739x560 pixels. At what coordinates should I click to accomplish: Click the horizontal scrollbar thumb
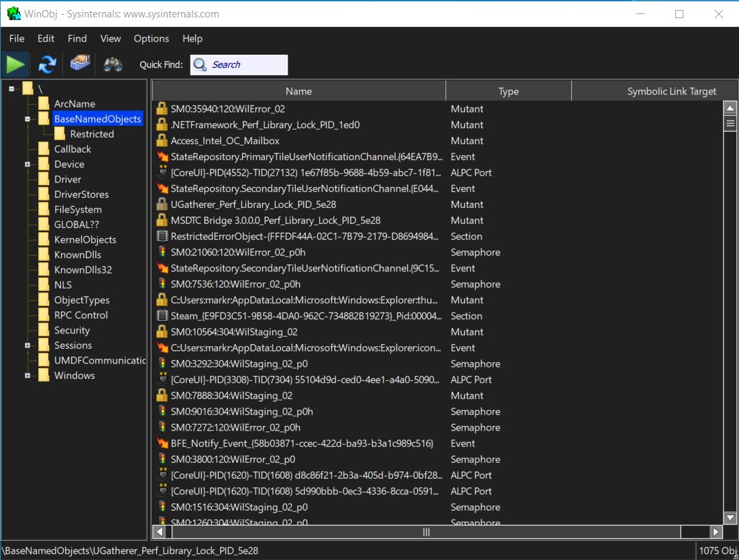pyautogui.click(x=426, y=532)
